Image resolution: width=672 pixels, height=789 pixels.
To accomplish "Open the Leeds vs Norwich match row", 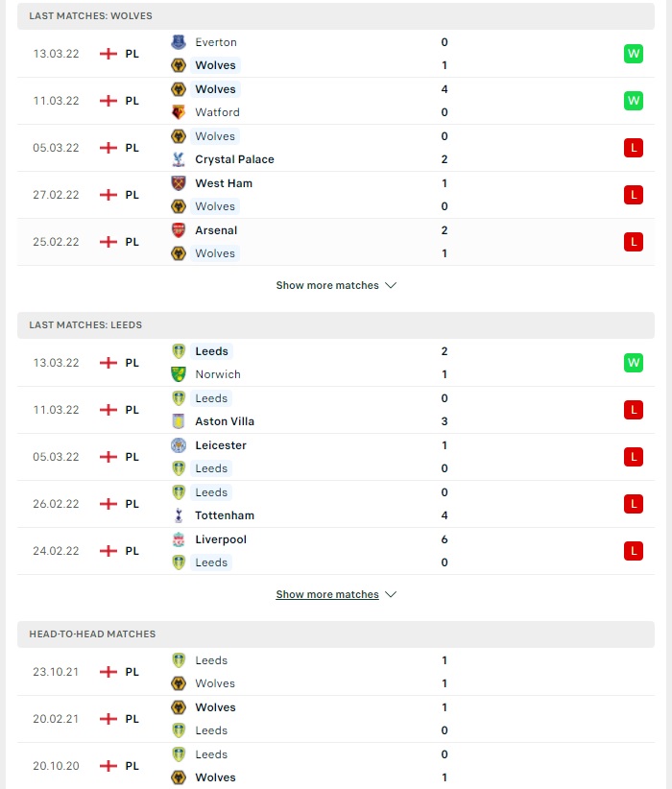I will [x=336, y=363].
